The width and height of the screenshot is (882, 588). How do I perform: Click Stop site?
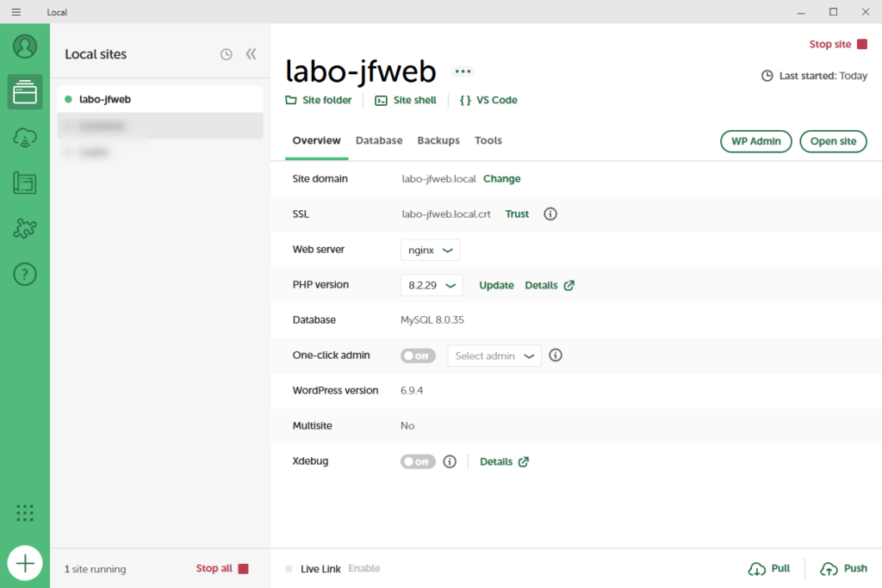838,44
